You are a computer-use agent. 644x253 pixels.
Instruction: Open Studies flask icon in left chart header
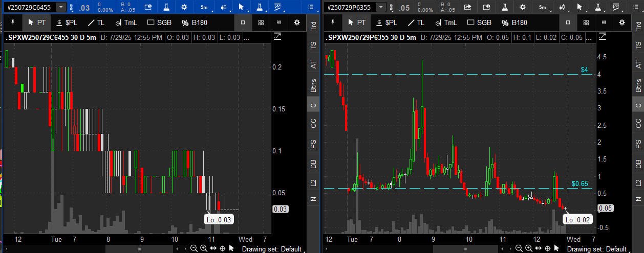pos(166,7)
